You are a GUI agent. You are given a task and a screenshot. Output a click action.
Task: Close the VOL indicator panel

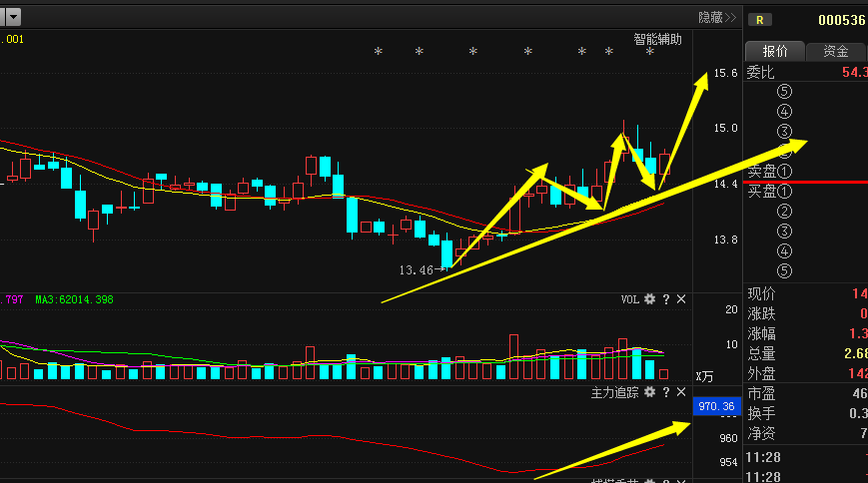681,299
